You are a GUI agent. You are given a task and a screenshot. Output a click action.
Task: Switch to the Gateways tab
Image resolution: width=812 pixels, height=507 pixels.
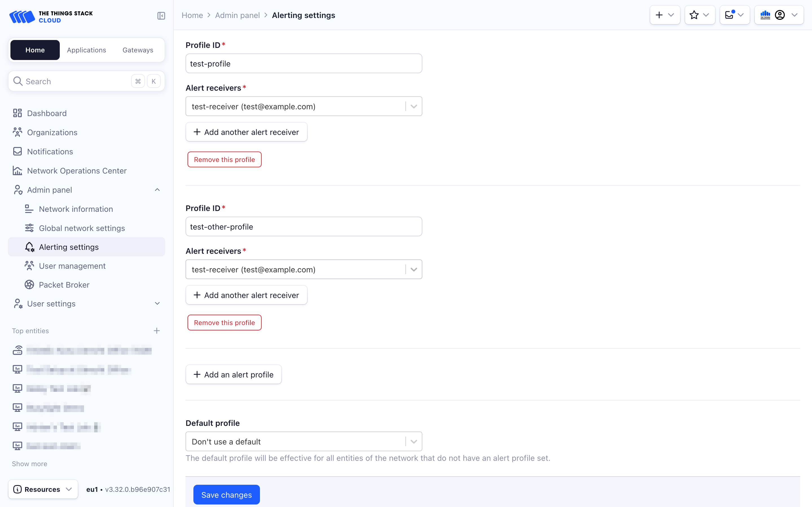tap(138, 50)
